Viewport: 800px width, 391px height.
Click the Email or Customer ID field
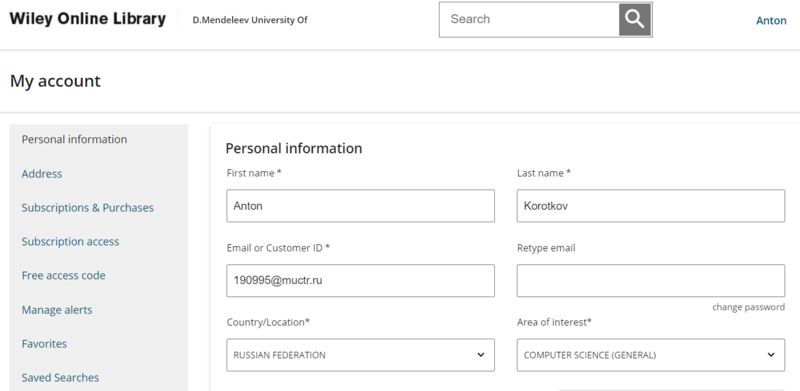click(x=361, y=280)
